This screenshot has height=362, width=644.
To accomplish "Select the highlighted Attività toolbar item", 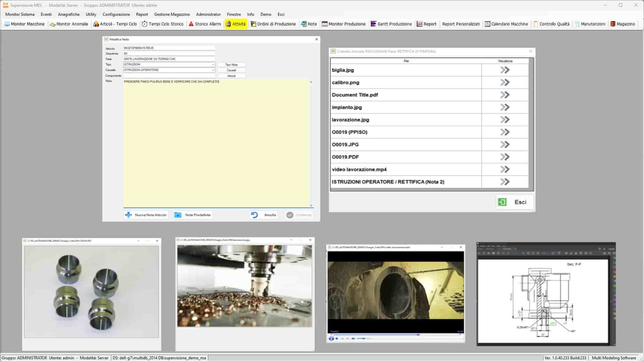I will coord(235,24).
